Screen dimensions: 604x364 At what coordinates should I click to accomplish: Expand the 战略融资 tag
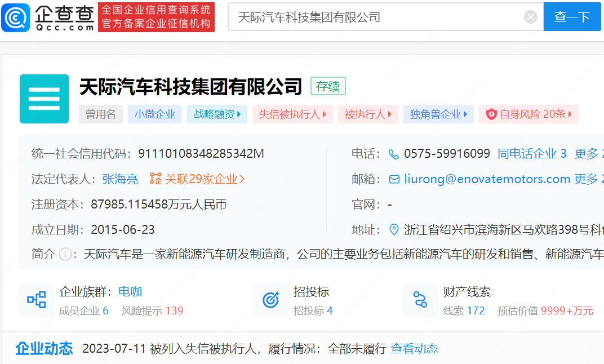click(217, 114)
